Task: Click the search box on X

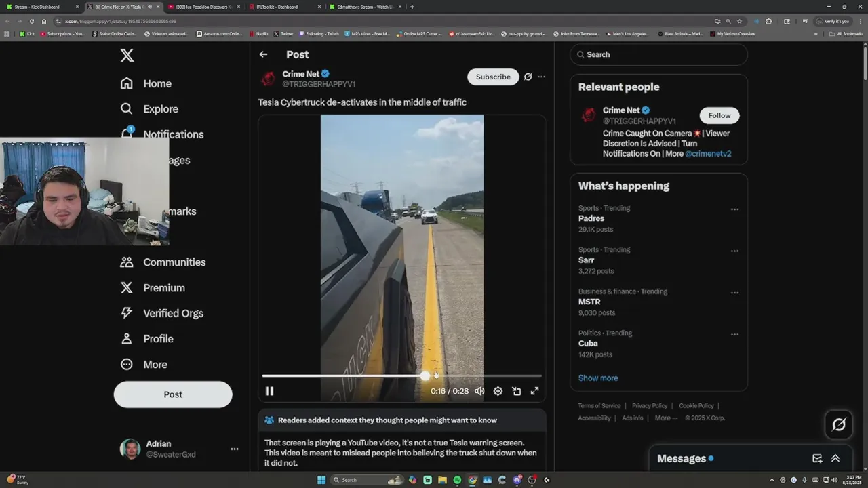Action: (658, 54)
